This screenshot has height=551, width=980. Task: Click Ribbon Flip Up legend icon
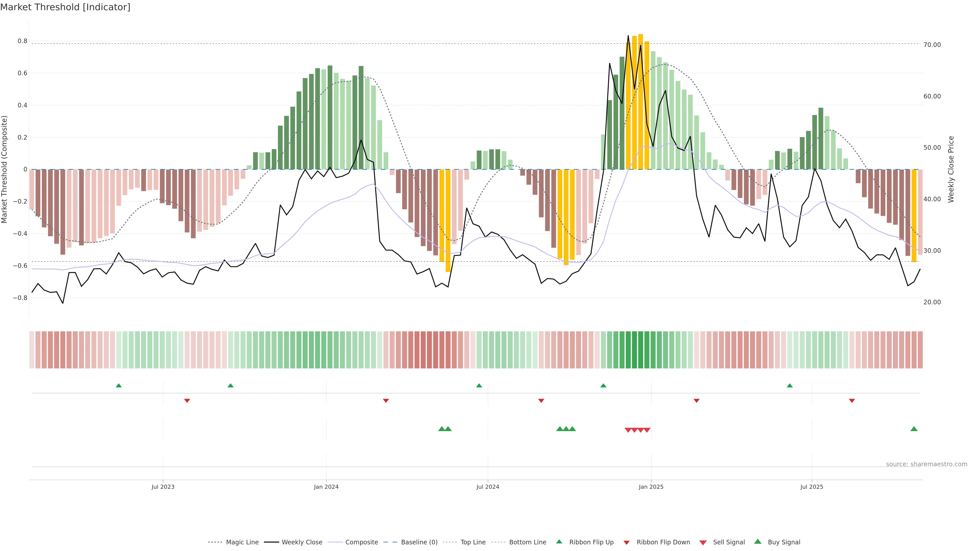(x=559, y=542)
